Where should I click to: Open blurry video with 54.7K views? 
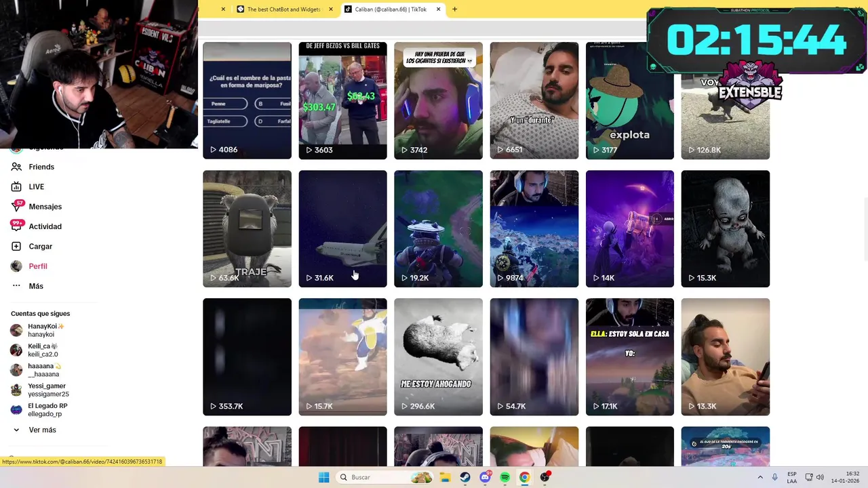(x=534, y=357)
